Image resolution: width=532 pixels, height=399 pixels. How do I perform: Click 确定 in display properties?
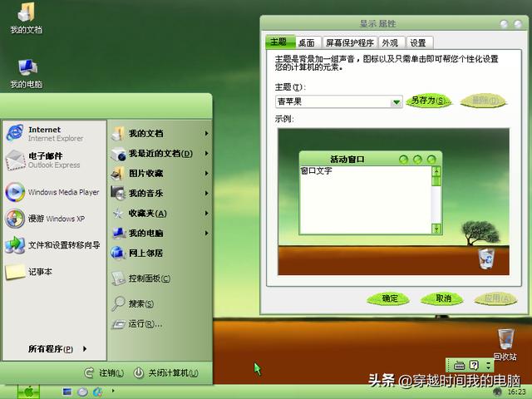pyautogui.click(x=389, y=298)
